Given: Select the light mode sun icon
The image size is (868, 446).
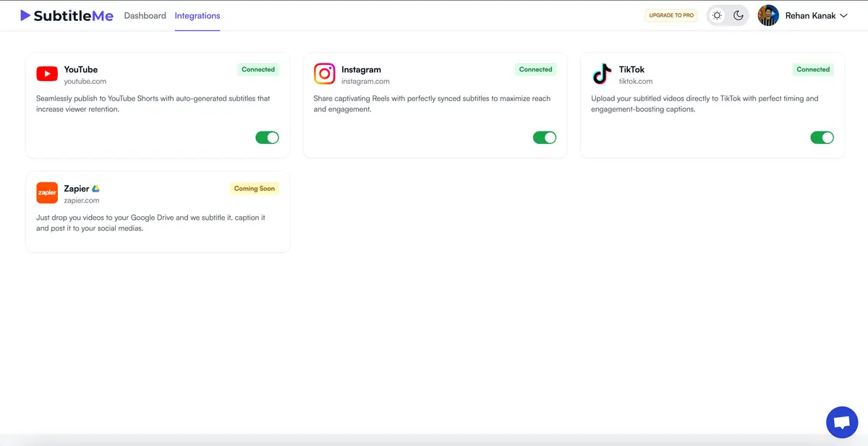Looking at the screenshot, I should pos(716,14).
